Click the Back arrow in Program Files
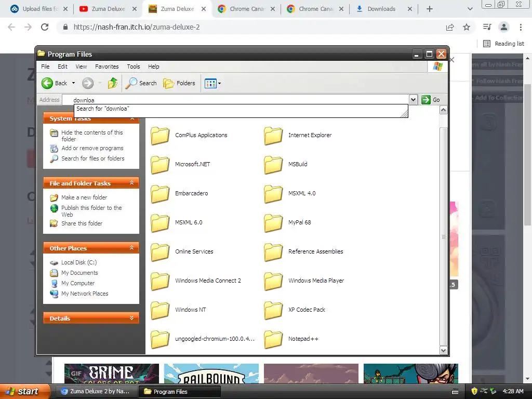This screenshot has width=532, height=399. click(x=47, y=83)
